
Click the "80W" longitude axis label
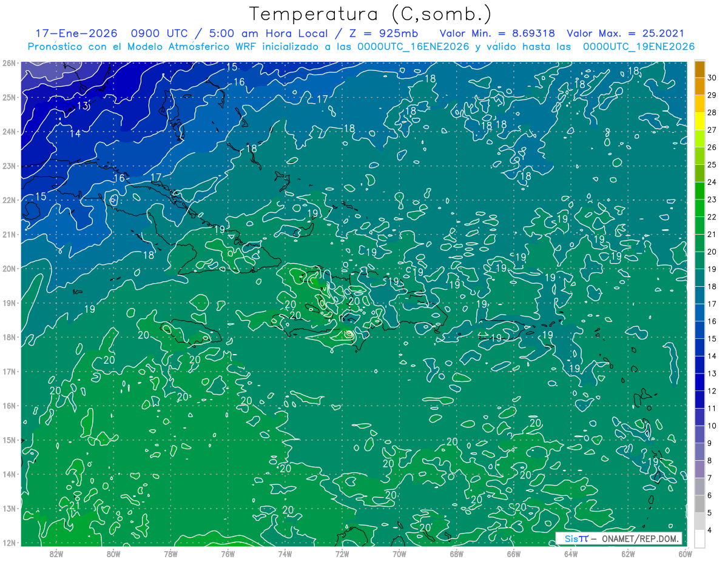pos(113,554)
